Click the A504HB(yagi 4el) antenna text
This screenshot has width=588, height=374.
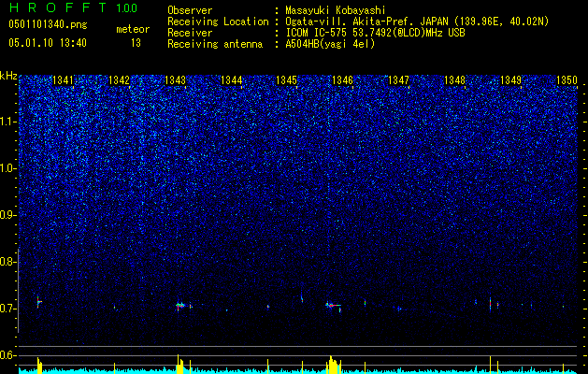point(330,44)
